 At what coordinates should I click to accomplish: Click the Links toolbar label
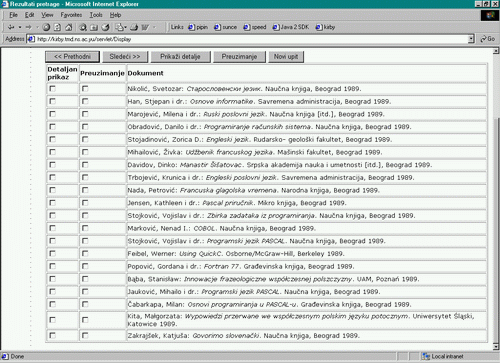click(177, 27)
